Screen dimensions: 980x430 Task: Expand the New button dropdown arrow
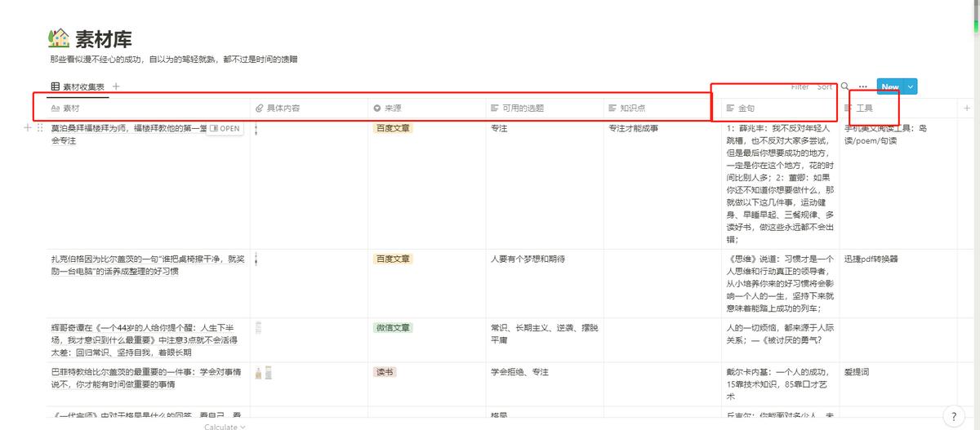click(911, 86)
